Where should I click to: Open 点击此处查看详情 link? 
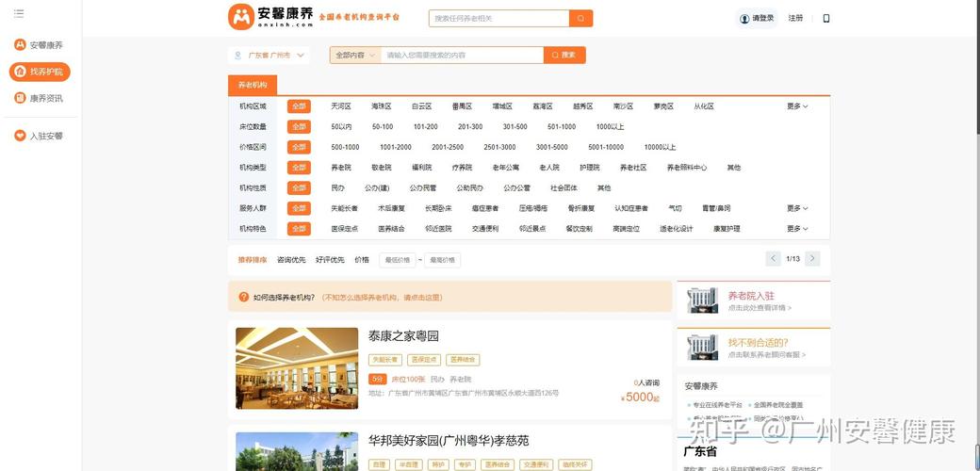759,308
